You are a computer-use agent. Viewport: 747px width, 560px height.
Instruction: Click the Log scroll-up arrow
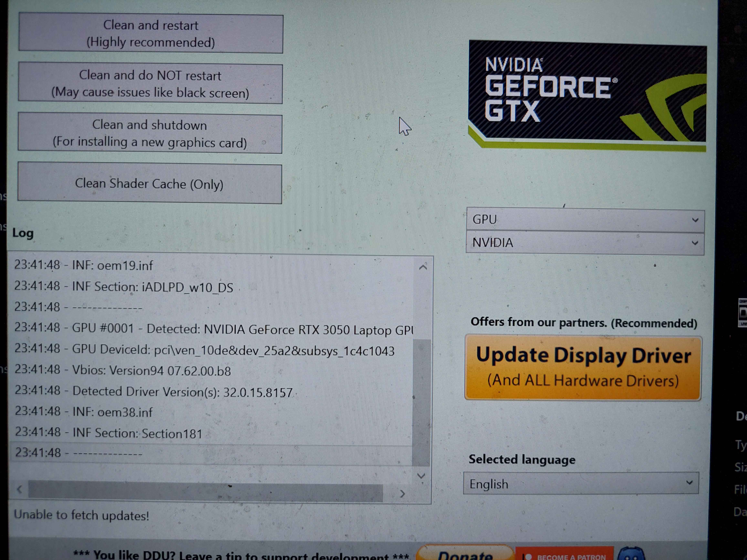pyautogui.click(x=423, y=267)
